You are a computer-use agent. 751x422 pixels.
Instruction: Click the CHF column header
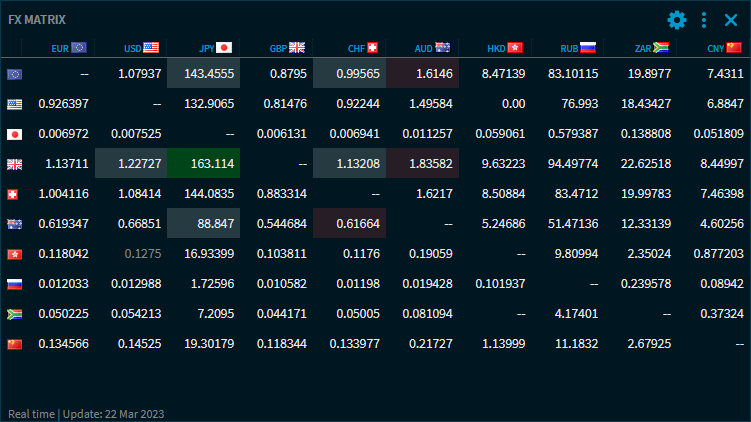coord(363,47)
